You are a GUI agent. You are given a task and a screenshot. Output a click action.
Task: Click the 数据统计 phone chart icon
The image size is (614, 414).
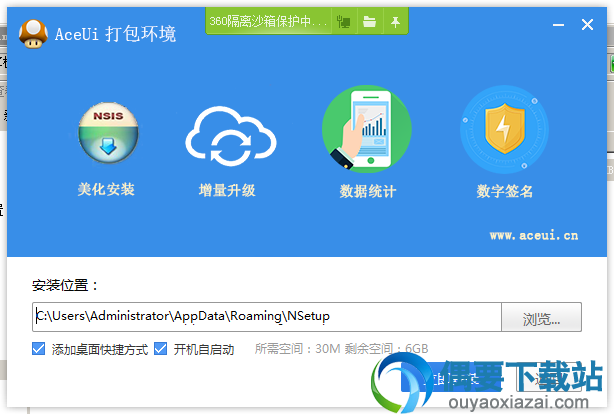tap(367, 129)
